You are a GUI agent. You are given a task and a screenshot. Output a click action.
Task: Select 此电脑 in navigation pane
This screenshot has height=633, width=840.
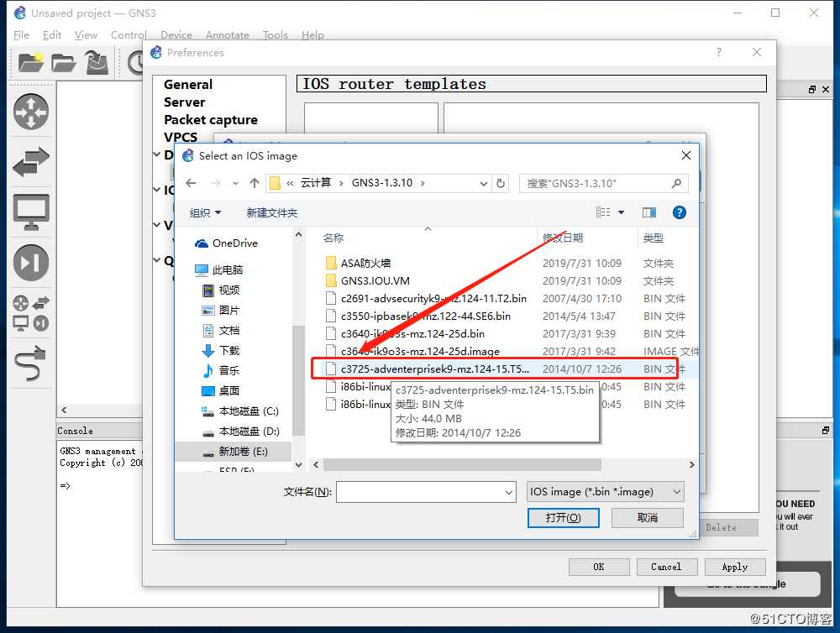pos(219,270)
